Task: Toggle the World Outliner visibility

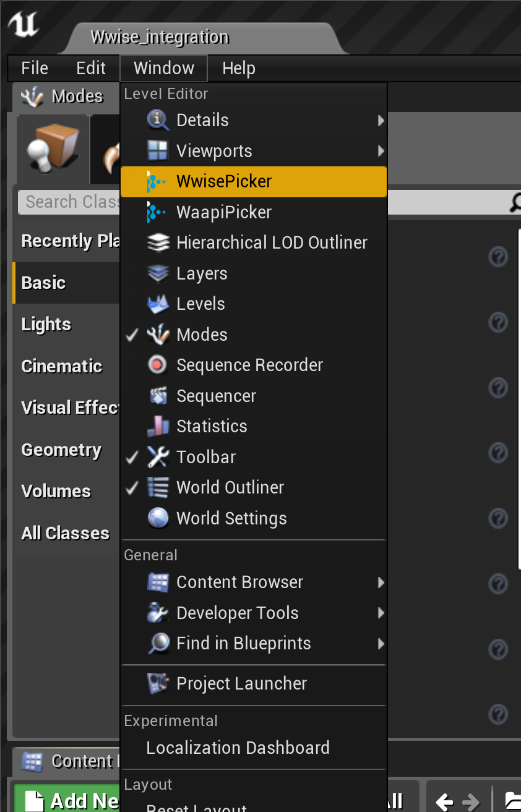Action: (x=230, y=487)
